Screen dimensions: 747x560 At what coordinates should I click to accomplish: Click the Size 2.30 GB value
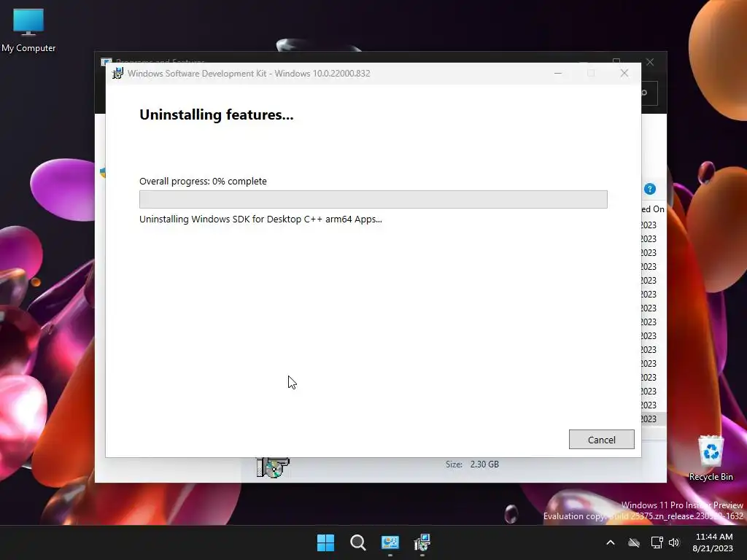[x=484, y=464]
